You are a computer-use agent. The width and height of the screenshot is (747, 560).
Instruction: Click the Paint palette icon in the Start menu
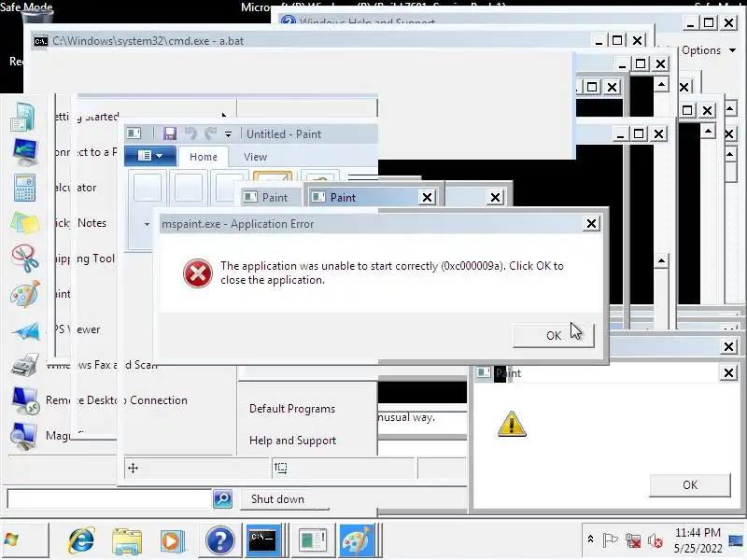click(x=25, y=294)
